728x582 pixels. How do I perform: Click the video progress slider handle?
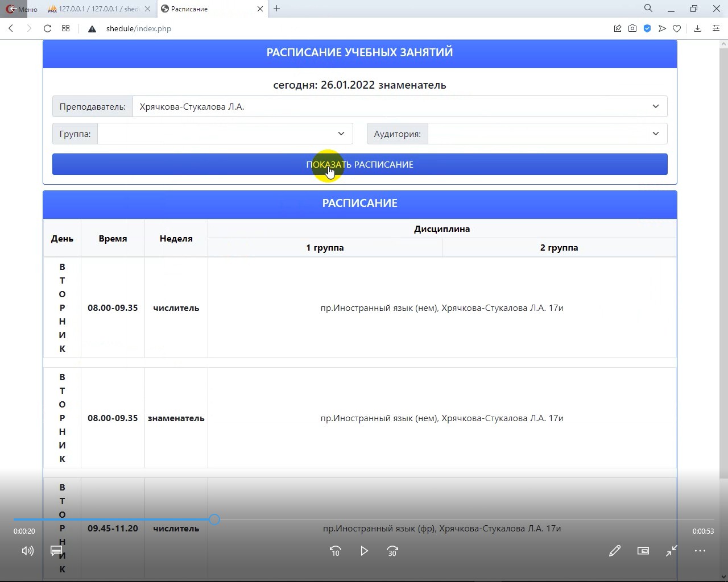(x=214, y=519)
